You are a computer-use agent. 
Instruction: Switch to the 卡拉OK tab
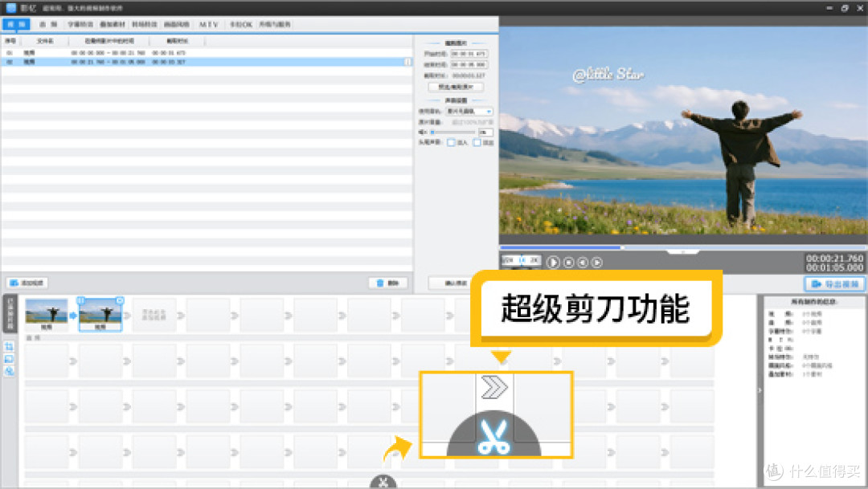[241, 24]
